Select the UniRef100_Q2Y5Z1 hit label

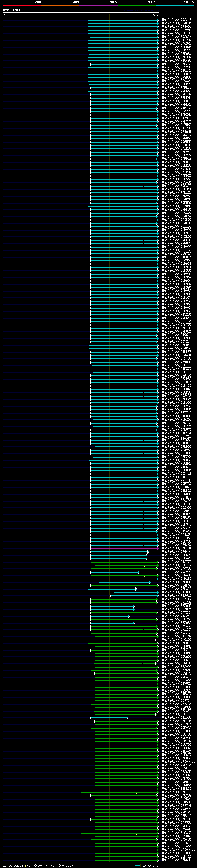pyautogui.click(x=177, y=684)
